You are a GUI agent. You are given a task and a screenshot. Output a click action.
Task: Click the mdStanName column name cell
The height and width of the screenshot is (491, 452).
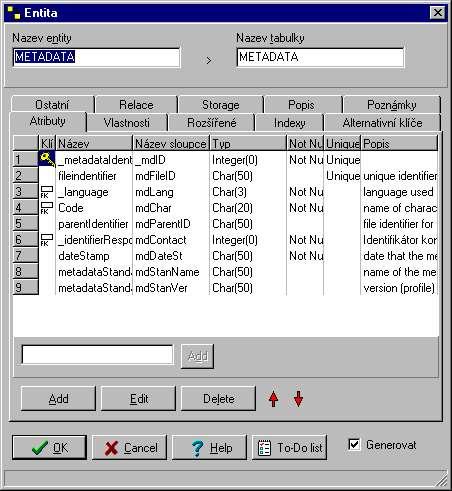point(171,272)
